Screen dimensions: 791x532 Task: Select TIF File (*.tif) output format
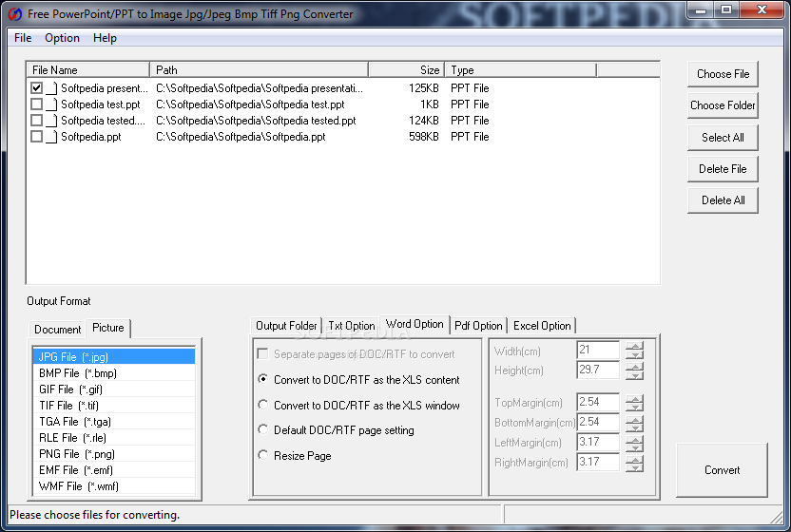(114, 406)
